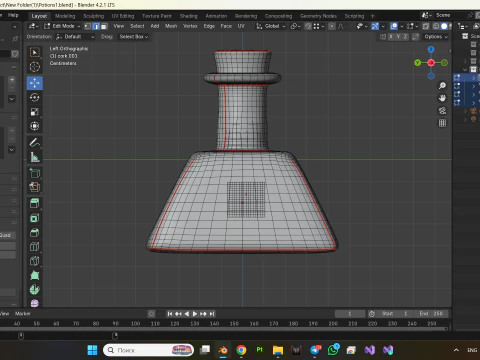Open the Vertex menu
The width and height of the screenshot is (480, 360).
click(190, 26)
